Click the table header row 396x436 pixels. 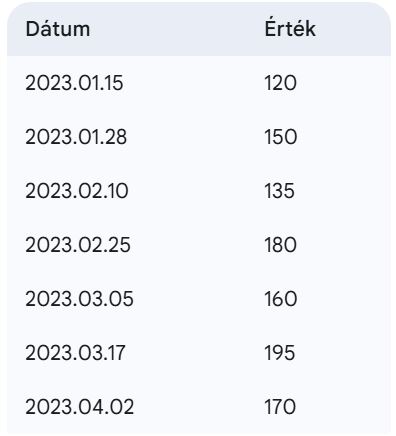pyautogui.click(x=199, y=29)
